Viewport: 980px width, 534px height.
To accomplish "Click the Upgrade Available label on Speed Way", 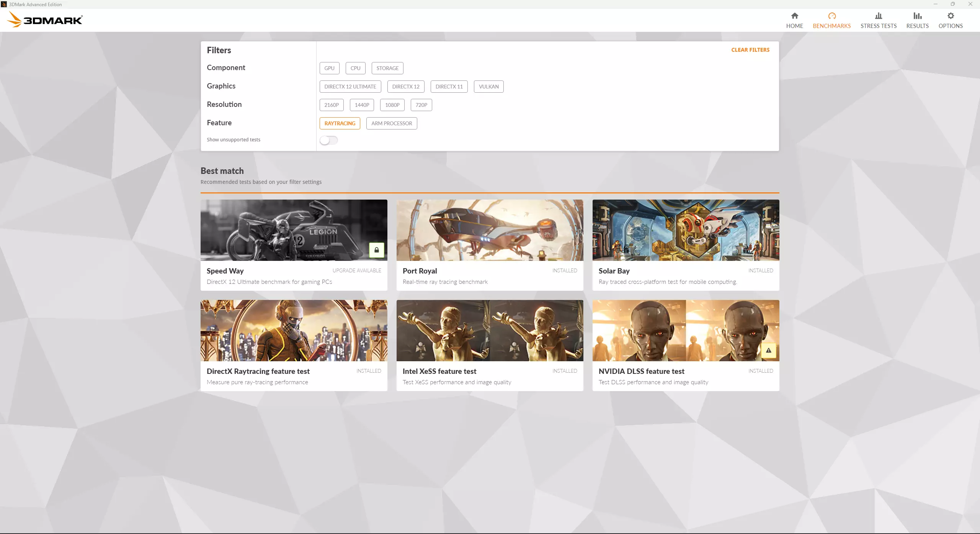I will tap(357, 270).
